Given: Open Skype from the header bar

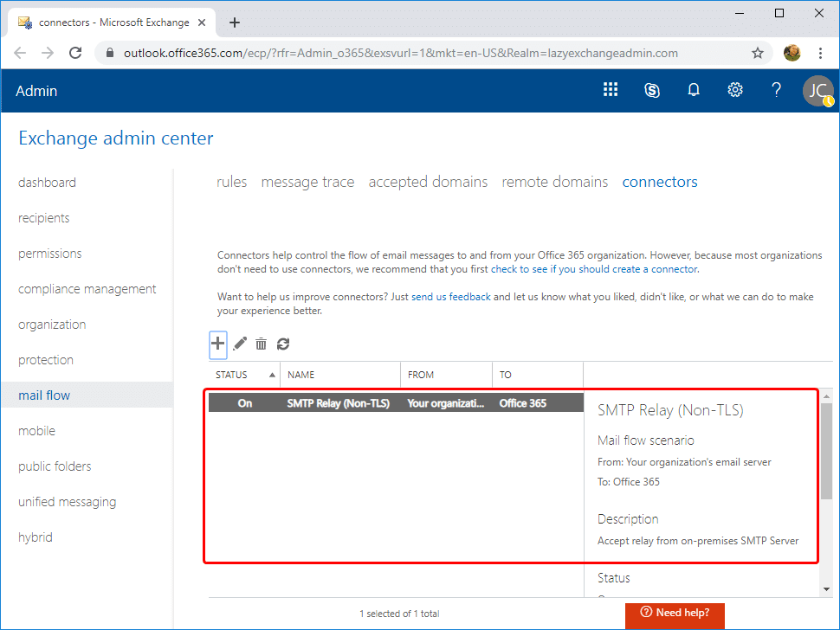Looking at the screenshot, I should [652, 90].
